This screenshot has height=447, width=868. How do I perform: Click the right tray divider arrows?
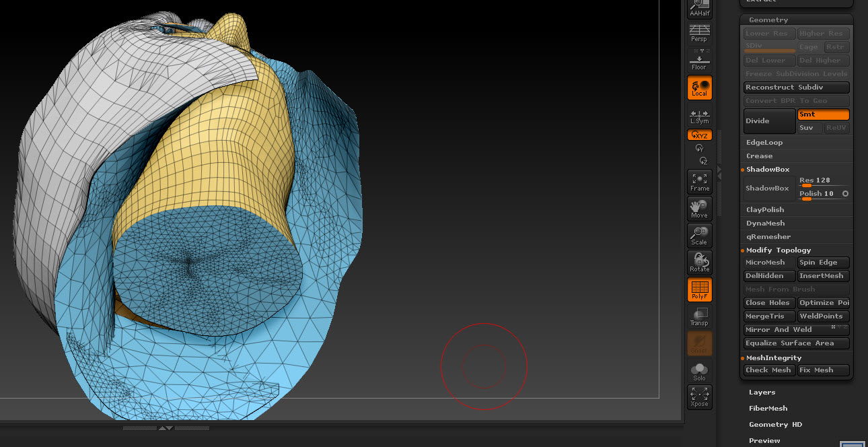(719, 172)
